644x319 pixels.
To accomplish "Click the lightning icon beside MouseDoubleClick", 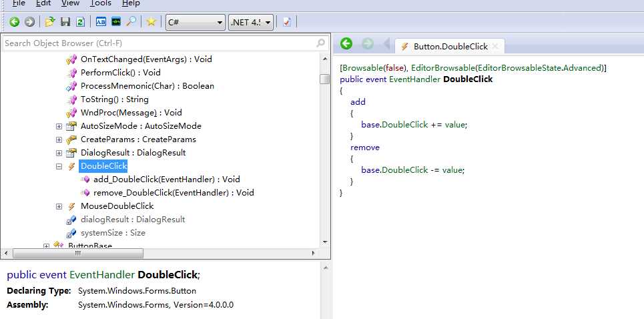I will pos(71,206).
